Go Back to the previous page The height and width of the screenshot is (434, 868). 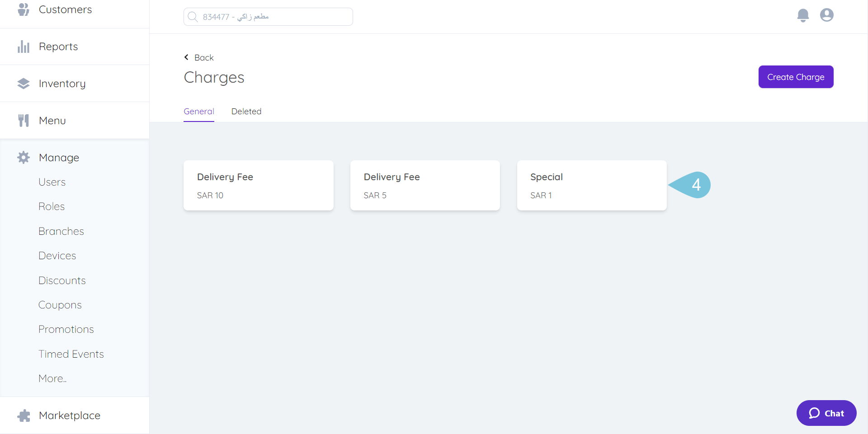click(199, 57)
